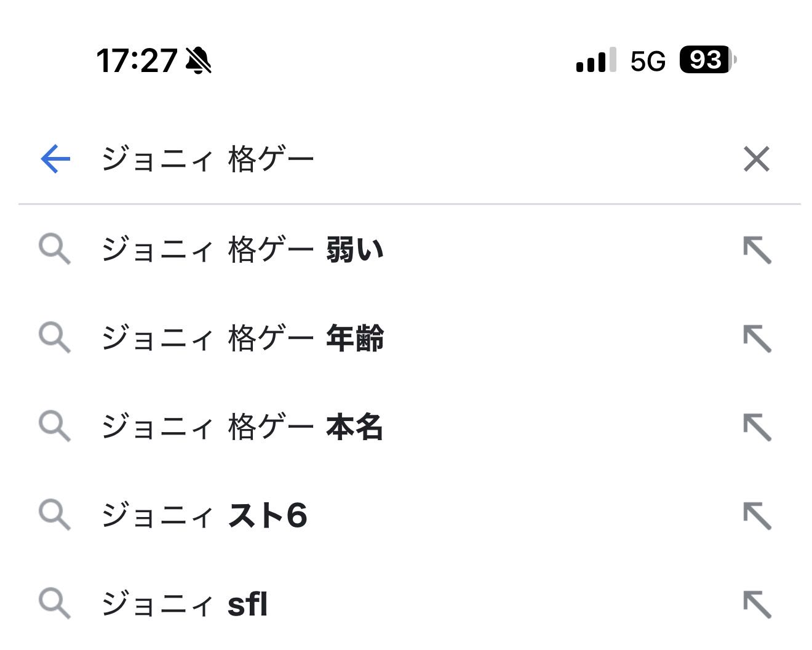Screen dimensions: 812x650
Task: Tap magnifier icon next to sfl suggestion
Action: click(x=54, y=603)
